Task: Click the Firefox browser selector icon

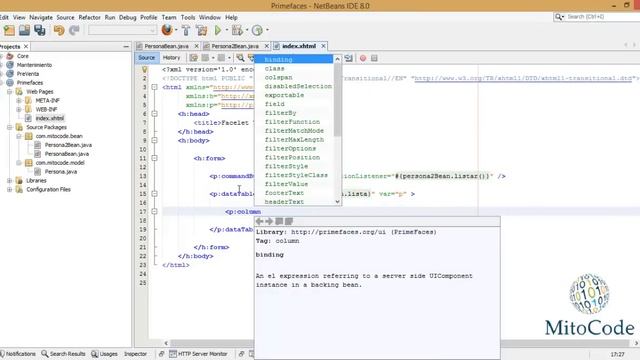Action: tap(167, 30)
